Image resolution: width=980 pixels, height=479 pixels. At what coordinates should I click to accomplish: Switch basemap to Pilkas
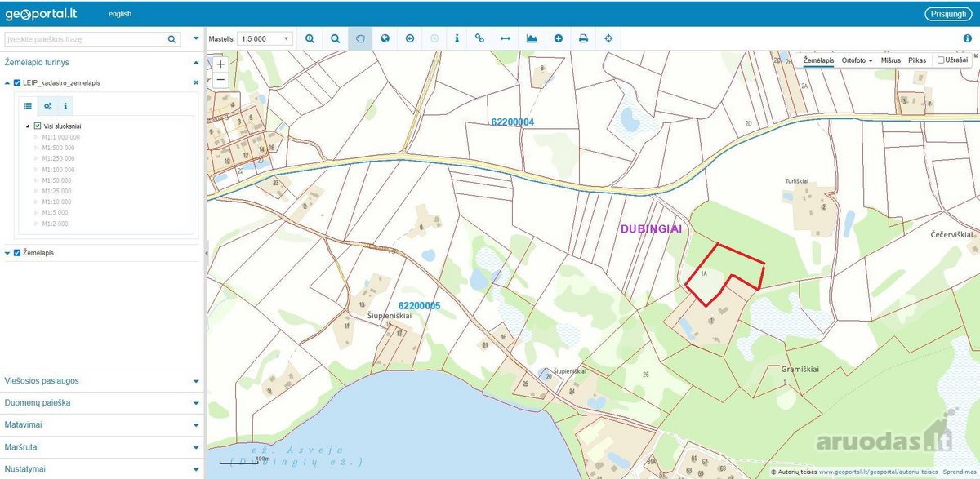[918, 60]
